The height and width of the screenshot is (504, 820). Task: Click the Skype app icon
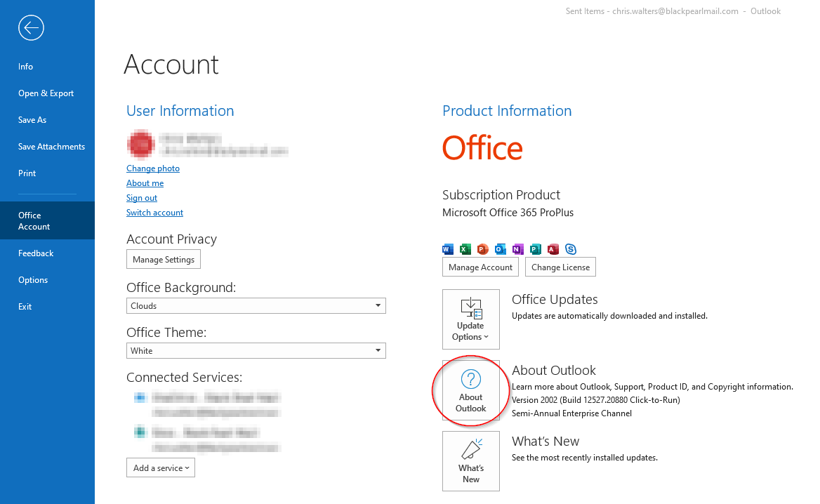pos(571,249)
